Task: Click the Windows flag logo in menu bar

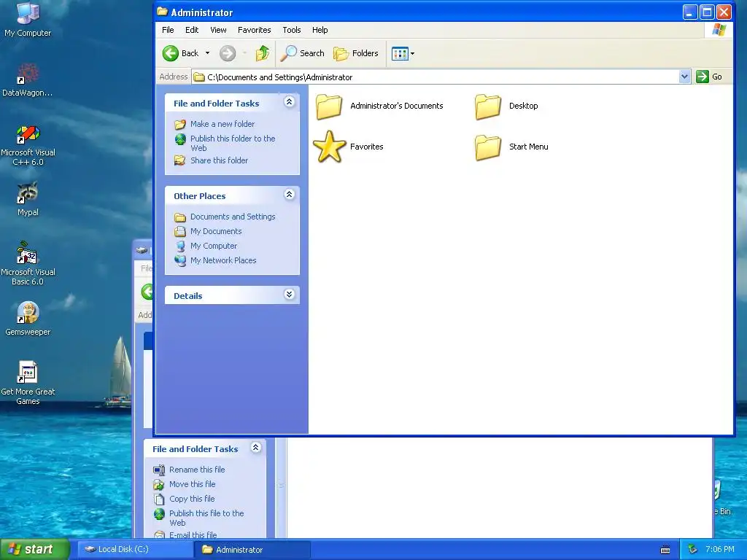Action: pos(719,29)
